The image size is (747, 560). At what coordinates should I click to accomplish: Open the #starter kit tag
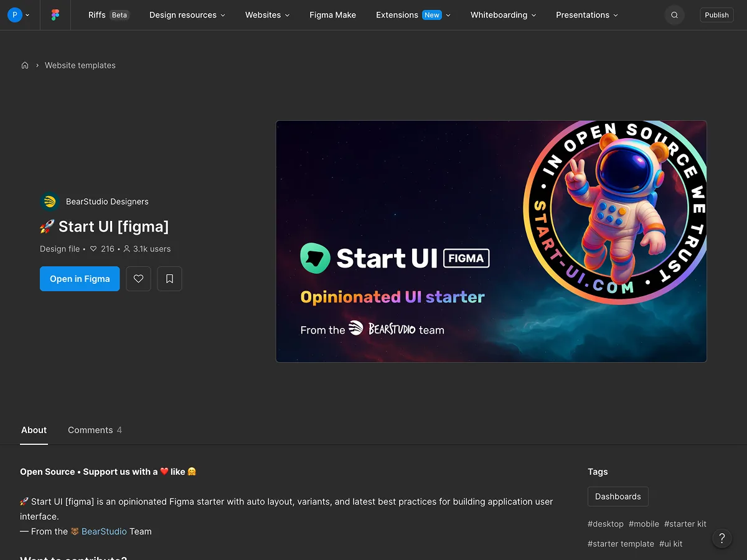pos(685,524)
